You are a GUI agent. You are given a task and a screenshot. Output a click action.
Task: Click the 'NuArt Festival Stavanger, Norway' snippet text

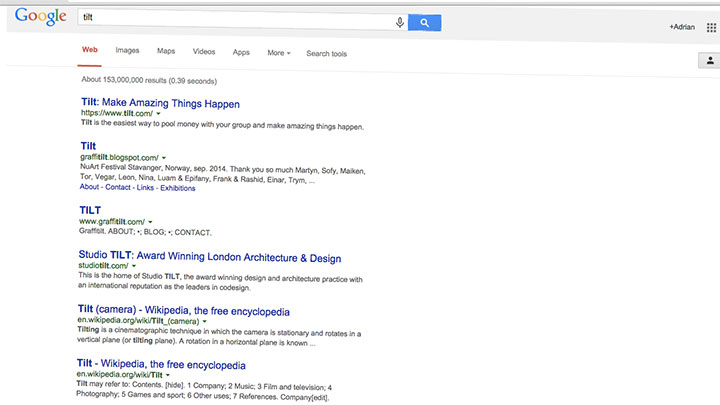coord(223,174)
